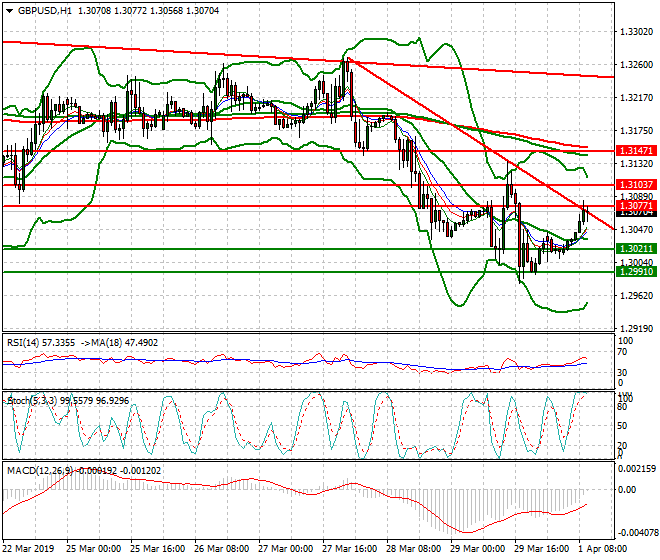The image size is (660, 560).
Task: Click the 1.30470 price scale value
Action: pos(636,229)
